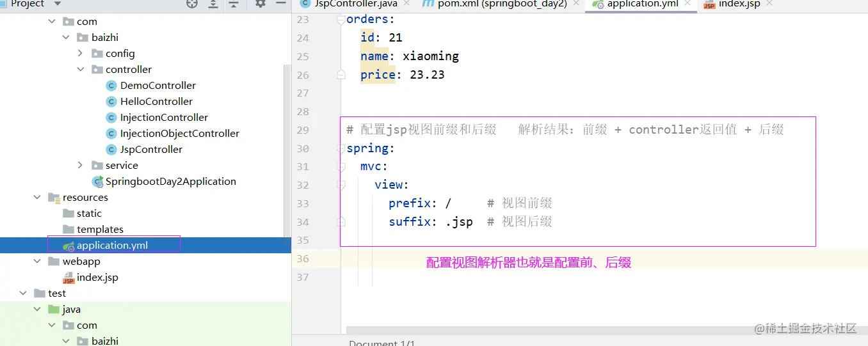This screenshot has width=868, height=346.
Task: Select HelloController in the project tree
Action: tap(156, 102)
